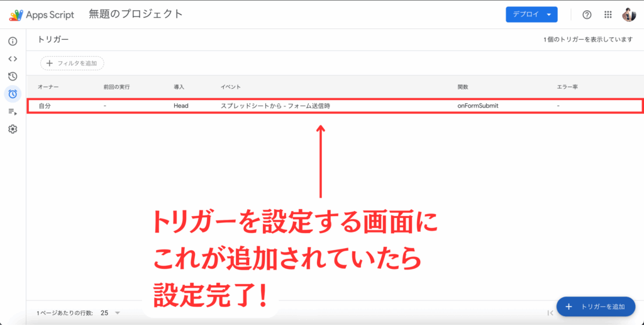Open the Editor code brackets icon

[13, 59]
